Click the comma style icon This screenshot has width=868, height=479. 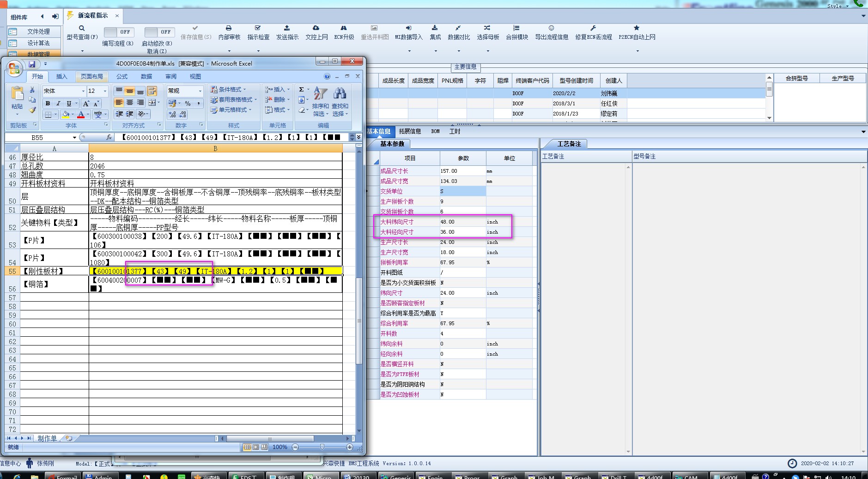(x=198, y=103)
